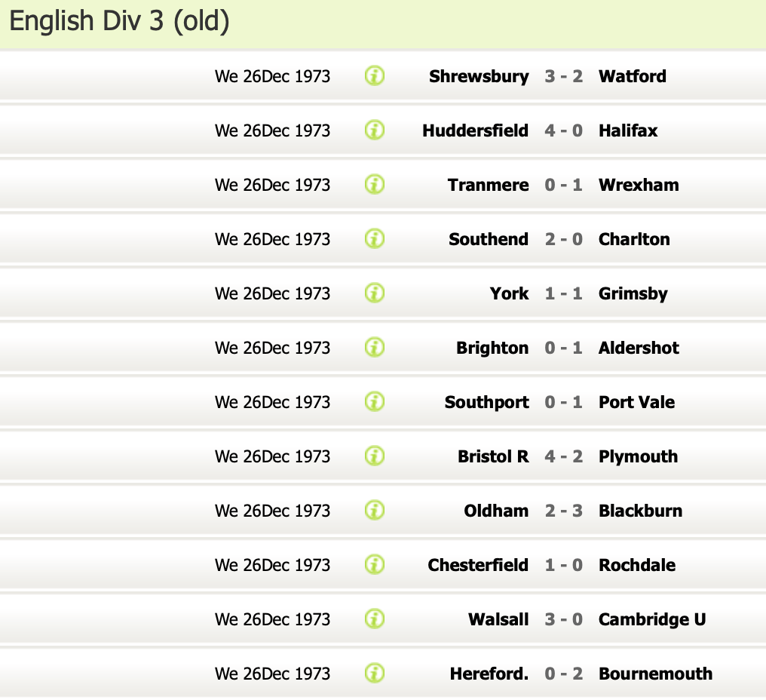
Task: Click the Blackburn team name
Action: pyautogui.click(x=640, y=511)
